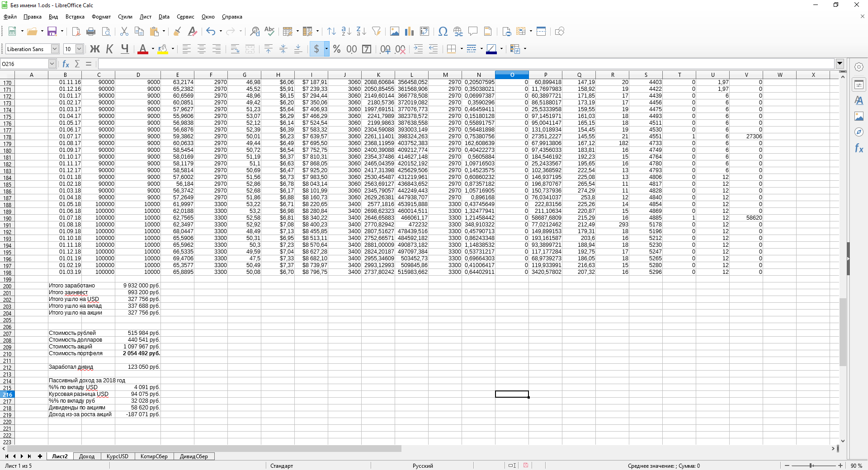Open the undo history dropdown
Viewport: 868px width, 470px height.
point(221,31)
